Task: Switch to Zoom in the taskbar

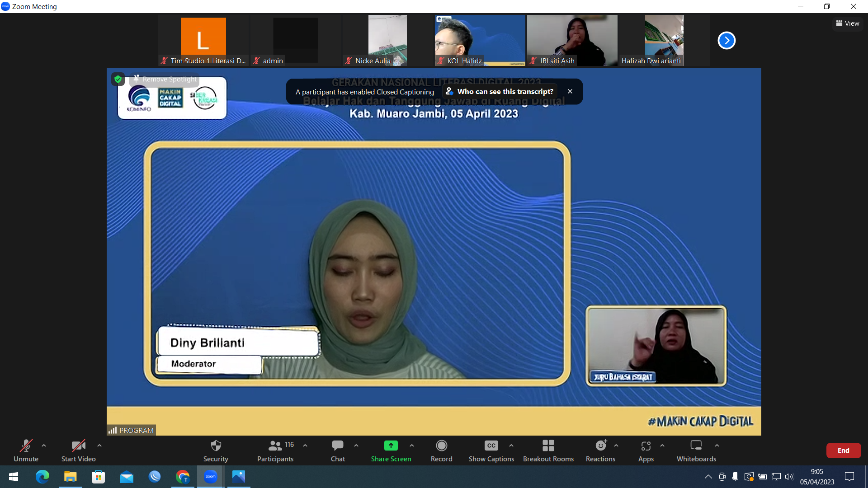Action: click(211, 477)
